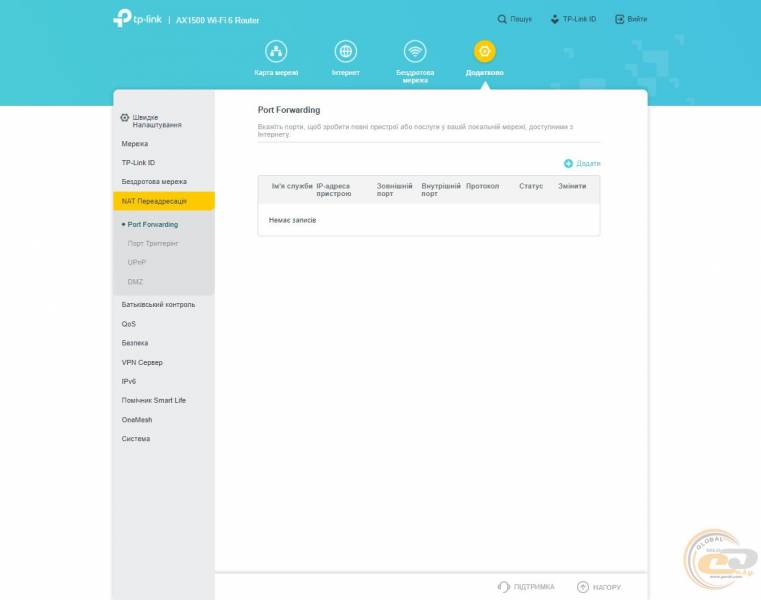Click the Пошук search link
This screenshot has height=600, width=761.
tap(521, 19)
